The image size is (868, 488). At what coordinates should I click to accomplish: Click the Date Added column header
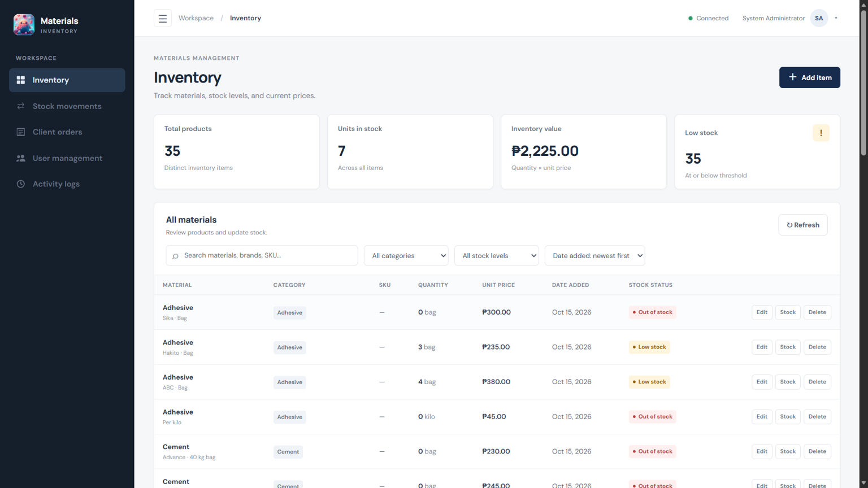click(x=570, y=285)
